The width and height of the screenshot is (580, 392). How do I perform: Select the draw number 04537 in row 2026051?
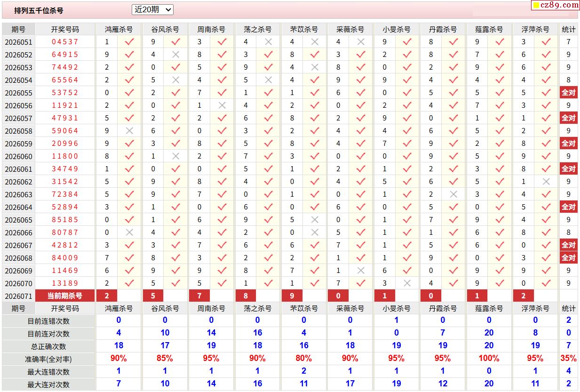[x=65, y=41]
